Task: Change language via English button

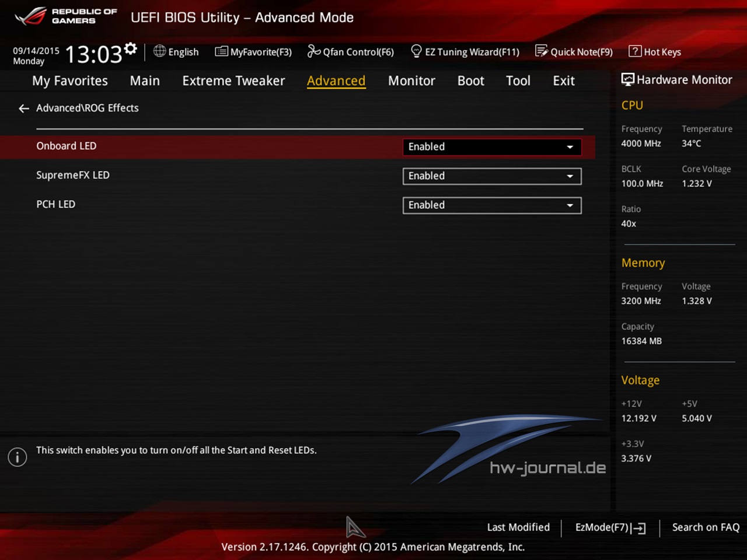Action: click(176, 52)
